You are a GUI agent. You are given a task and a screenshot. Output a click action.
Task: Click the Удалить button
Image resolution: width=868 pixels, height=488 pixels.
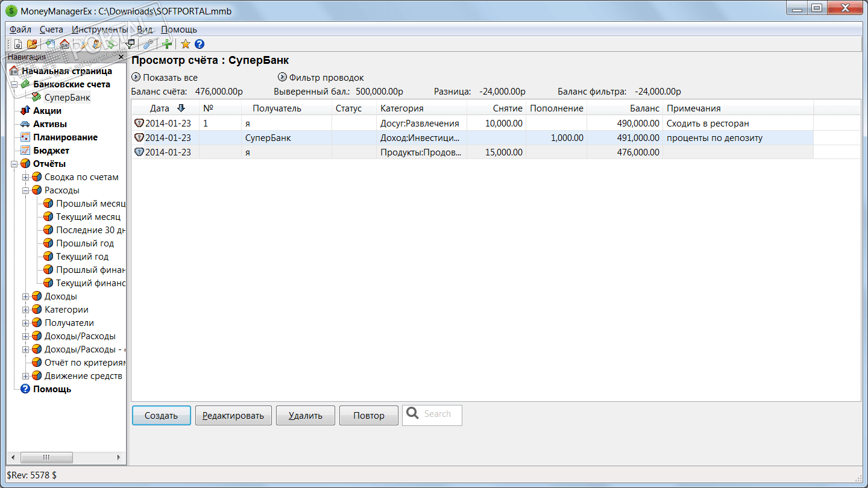click(x=306, y=416)
